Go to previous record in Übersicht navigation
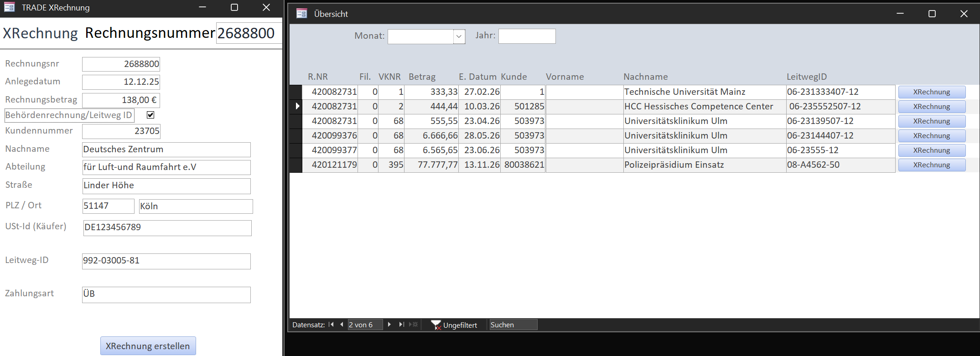The width and height of the screenshot is (980, 356). click(342, 325)
